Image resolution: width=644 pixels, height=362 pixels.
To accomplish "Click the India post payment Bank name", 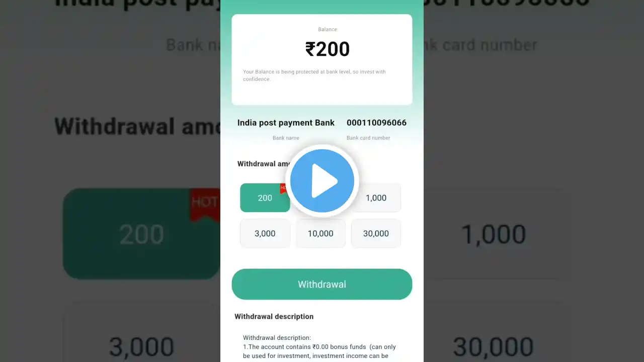I will pos(286,123).
